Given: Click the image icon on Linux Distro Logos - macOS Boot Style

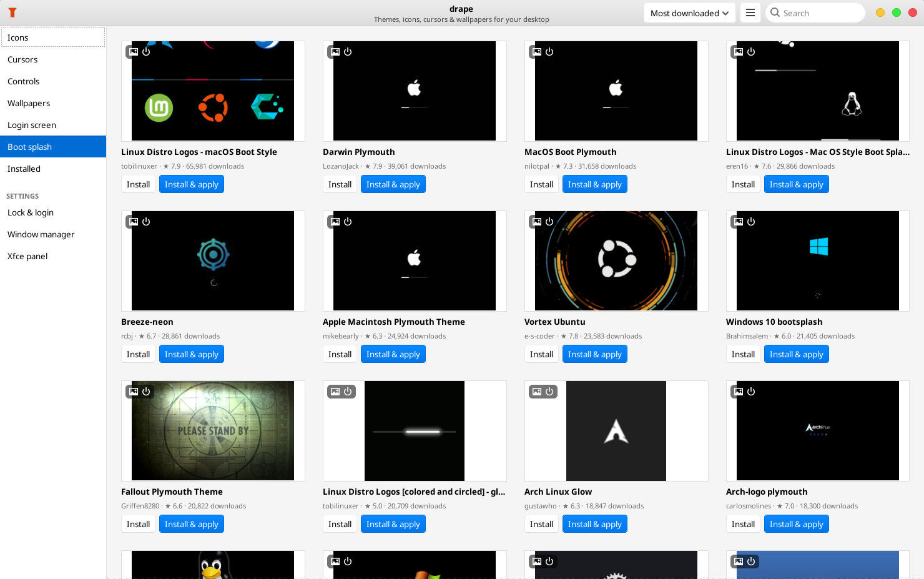Looking at the screenshot, I should pyautogui.click(x=134, y=52).
